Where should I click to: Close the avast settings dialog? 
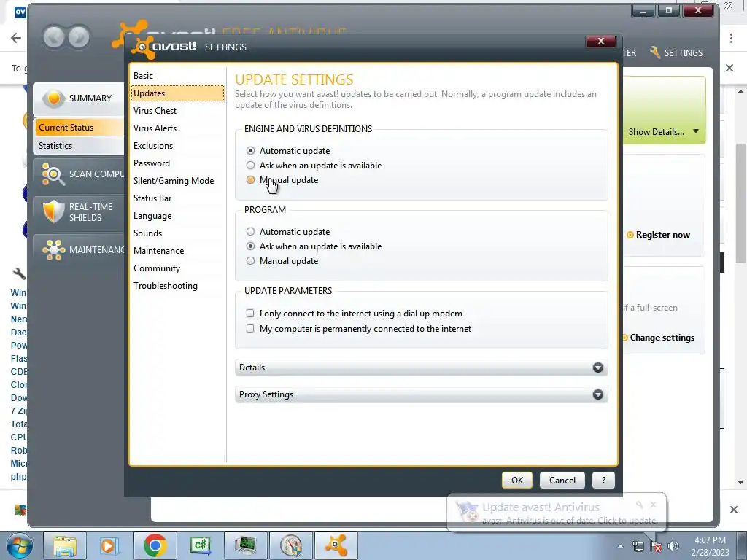tap(601, 41)
